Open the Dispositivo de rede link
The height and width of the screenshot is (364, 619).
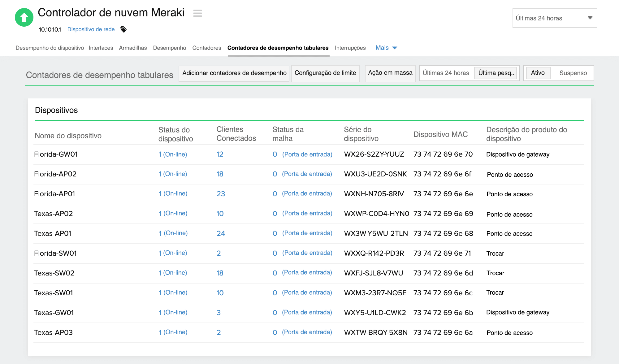click(x=91, y=29)
